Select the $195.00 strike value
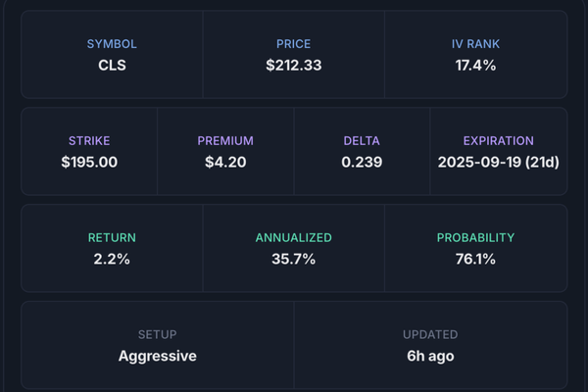This screenshot has height=392, width=588. [x=89, y=162]
